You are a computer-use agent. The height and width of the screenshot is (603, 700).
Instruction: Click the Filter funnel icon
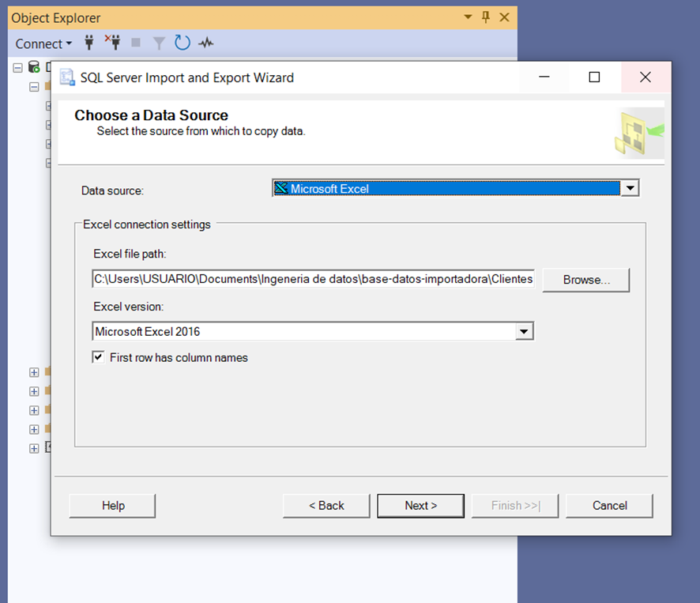point(159,43)
